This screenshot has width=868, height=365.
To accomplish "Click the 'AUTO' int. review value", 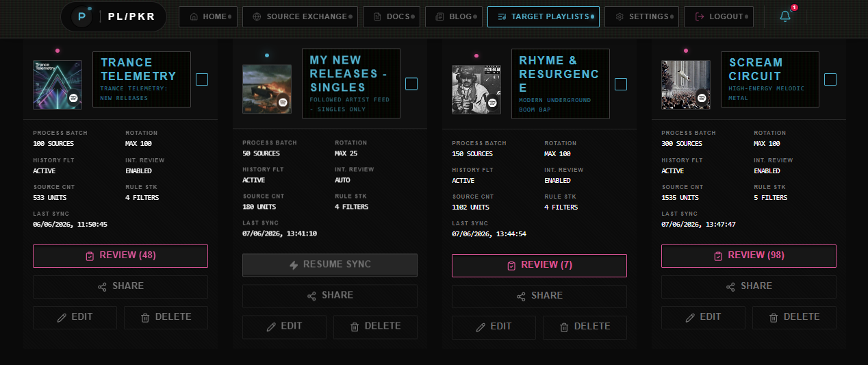I will point(342,180).
